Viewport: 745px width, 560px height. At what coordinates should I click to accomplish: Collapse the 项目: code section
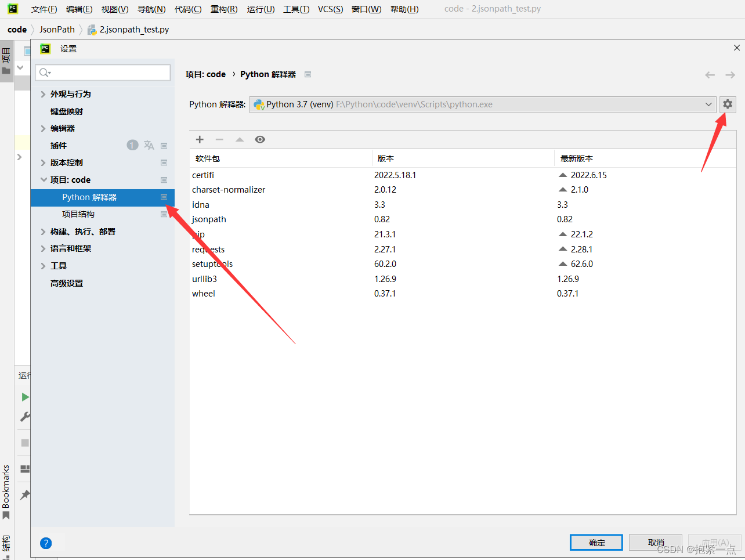pyautogui.click(x=44, y=180)
